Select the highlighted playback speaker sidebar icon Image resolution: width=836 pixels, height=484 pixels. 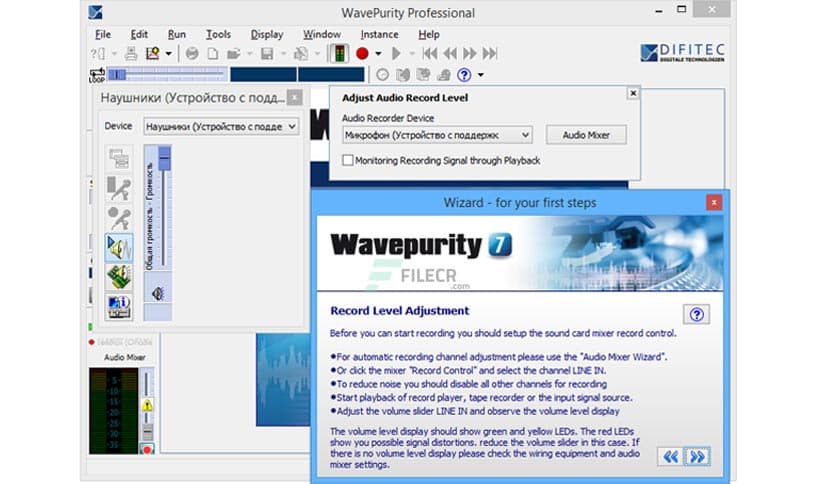(119, 248)
